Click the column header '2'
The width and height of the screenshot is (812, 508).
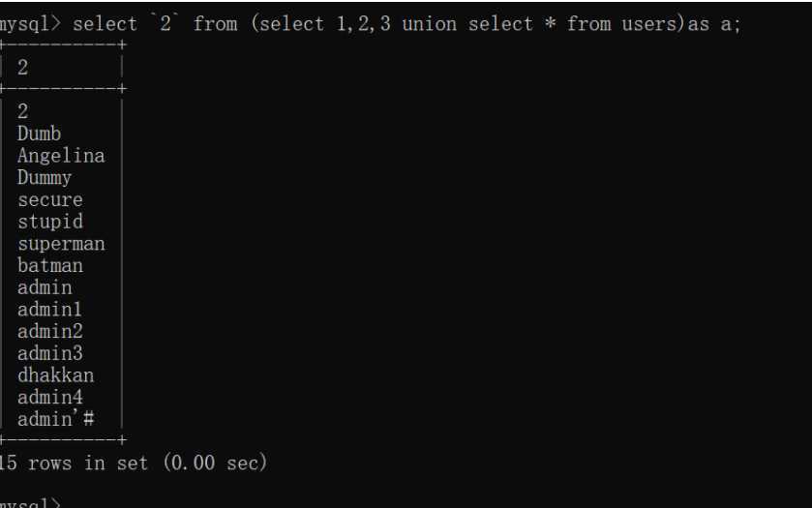click(x=23, y=68)
